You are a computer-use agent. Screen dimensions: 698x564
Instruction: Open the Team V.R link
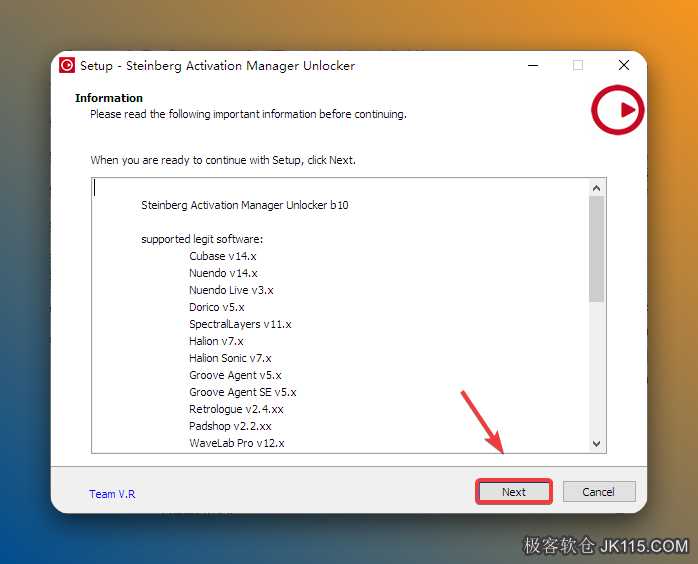(x=112, y=494)
